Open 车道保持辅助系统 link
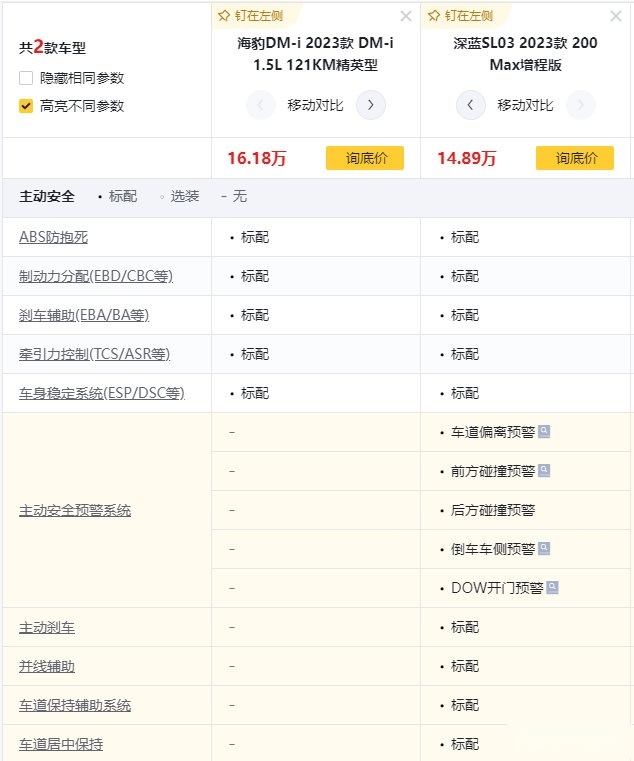 (x=75, y=705)
